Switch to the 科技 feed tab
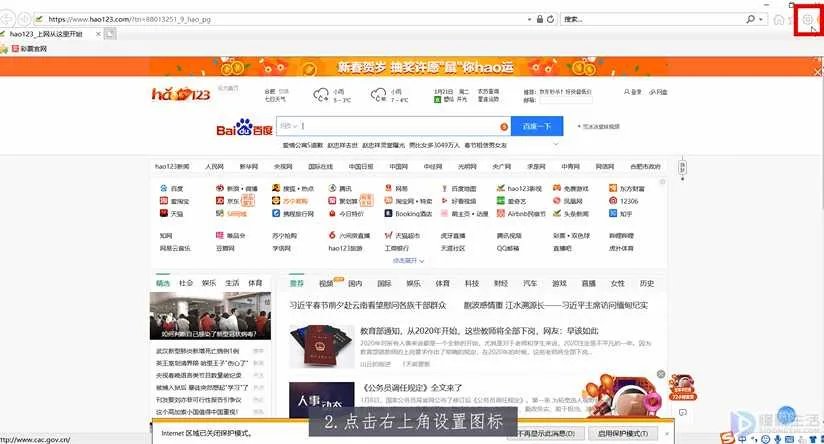Viewport: 824px width, 444px height. click(472, 283)
